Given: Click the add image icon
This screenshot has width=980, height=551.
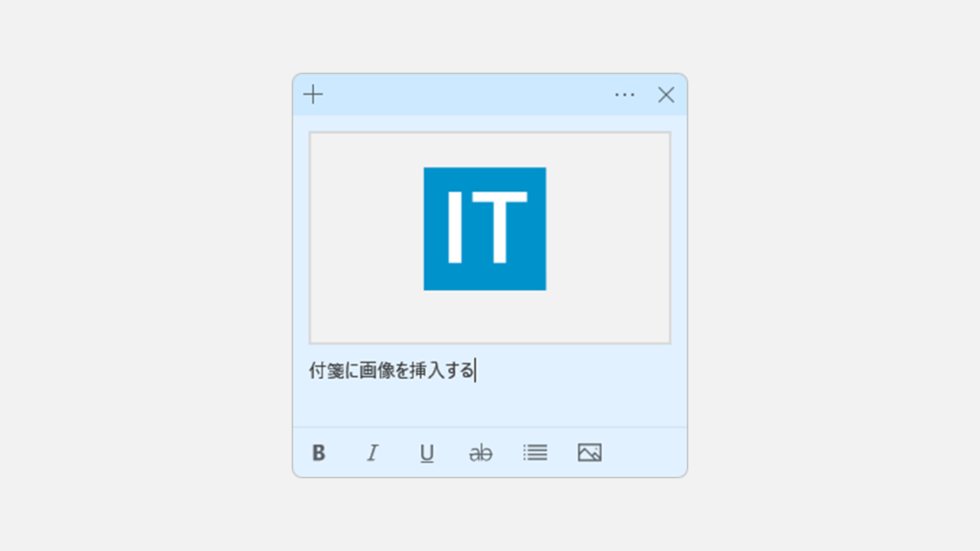Looking at the screenshot, I should [590, 452].
